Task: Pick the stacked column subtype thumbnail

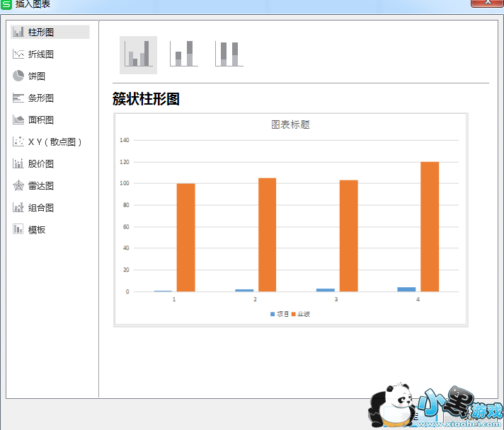Action: pos(184,54)
